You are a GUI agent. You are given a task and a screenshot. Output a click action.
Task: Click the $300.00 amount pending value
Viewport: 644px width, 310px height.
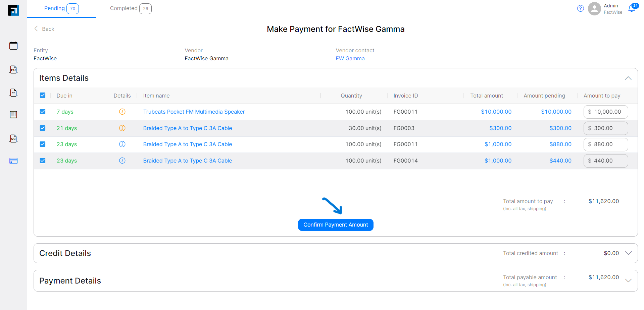coord(560,128)
